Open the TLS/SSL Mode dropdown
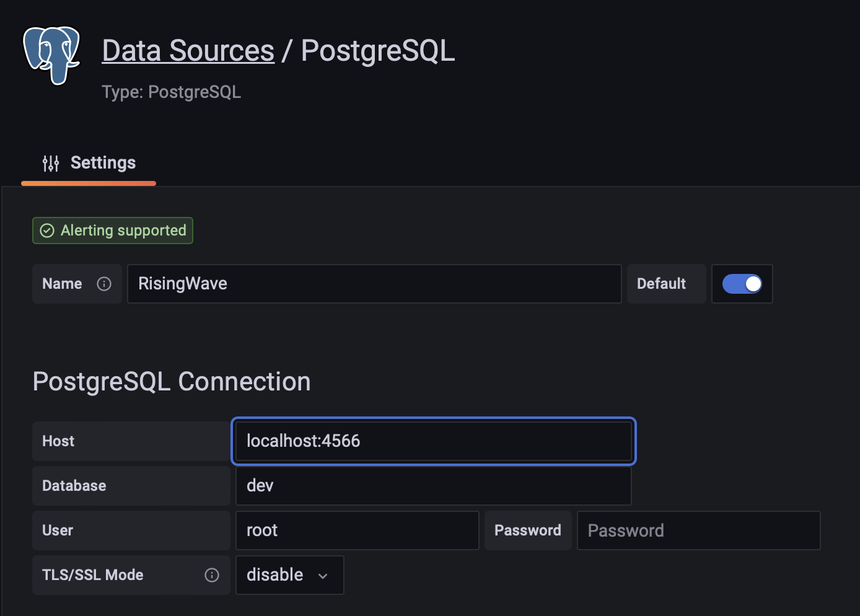The image size is (860, 616). click(289, 575)
